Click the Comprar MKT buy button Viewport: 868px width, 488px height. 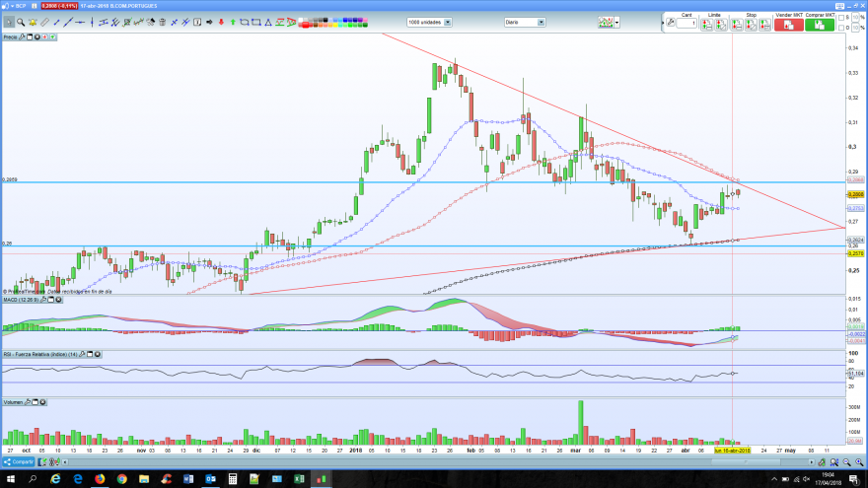[x=820, y=25]
